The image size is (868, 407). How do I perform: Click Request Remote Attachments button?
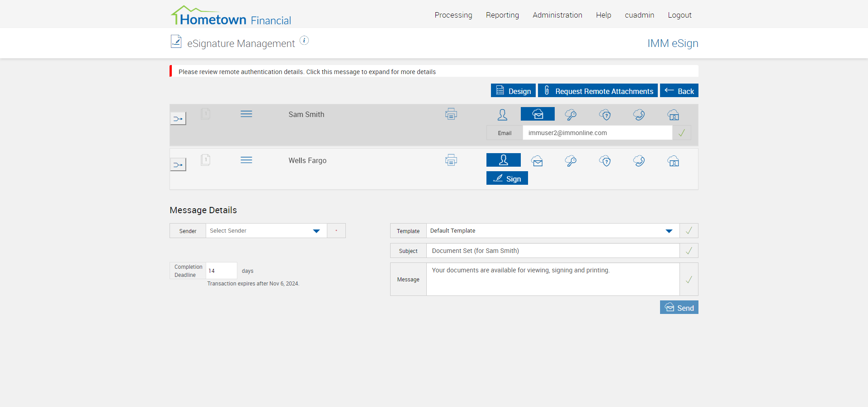tap(598, 90)
